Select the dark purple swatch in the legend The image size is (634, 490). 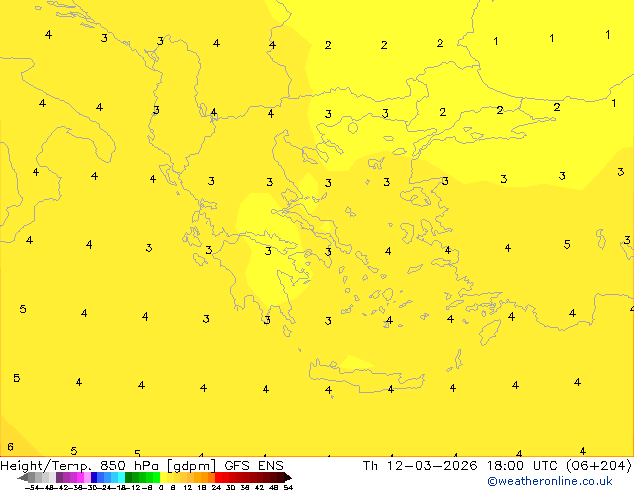click(x=59, y=477)
